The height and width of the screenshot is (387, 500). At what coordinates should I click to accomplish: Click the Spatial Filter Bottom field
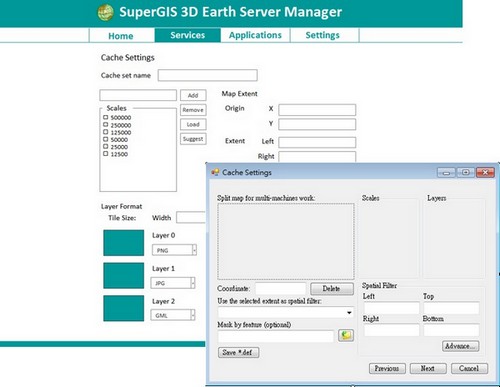coord(451,330)
